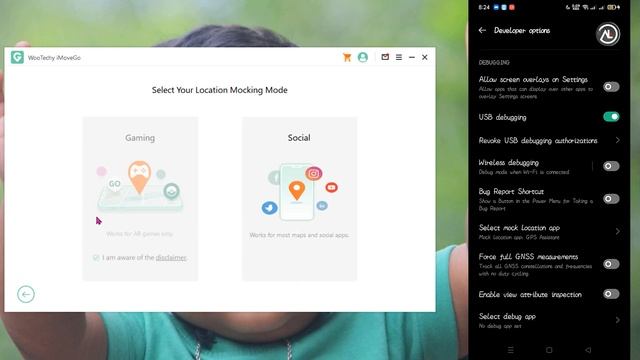Open Select mock location app chevron

tap(618, 231)
